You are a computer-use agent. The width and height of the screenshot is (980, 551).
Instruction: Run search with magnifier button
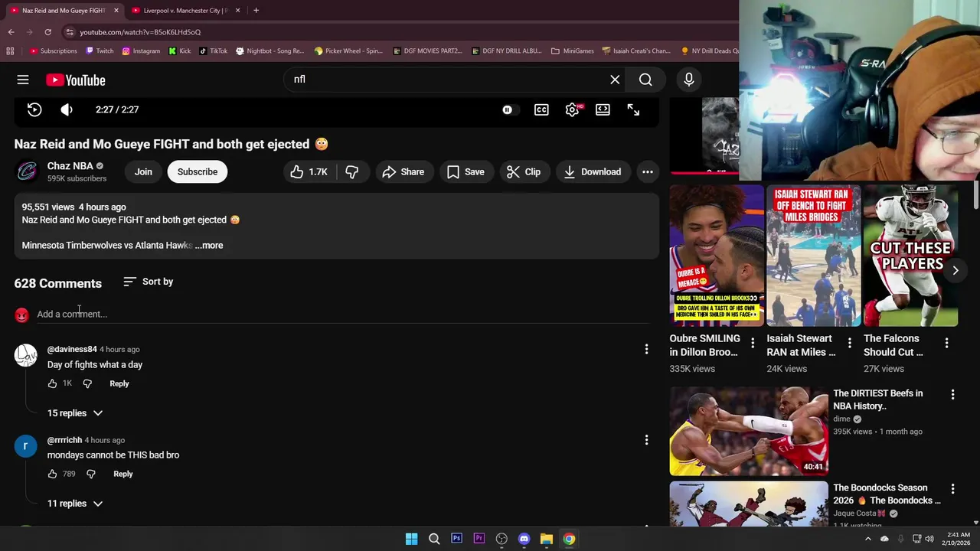click(645, 80)
